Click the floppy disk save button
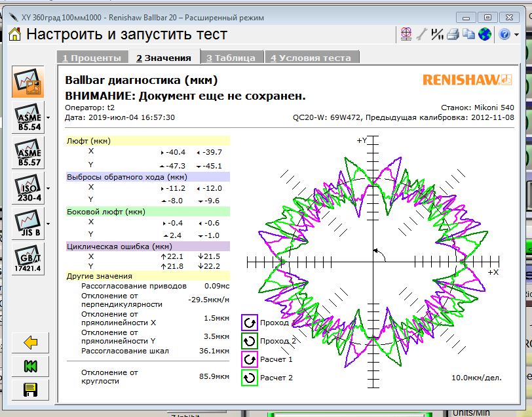 31,390
